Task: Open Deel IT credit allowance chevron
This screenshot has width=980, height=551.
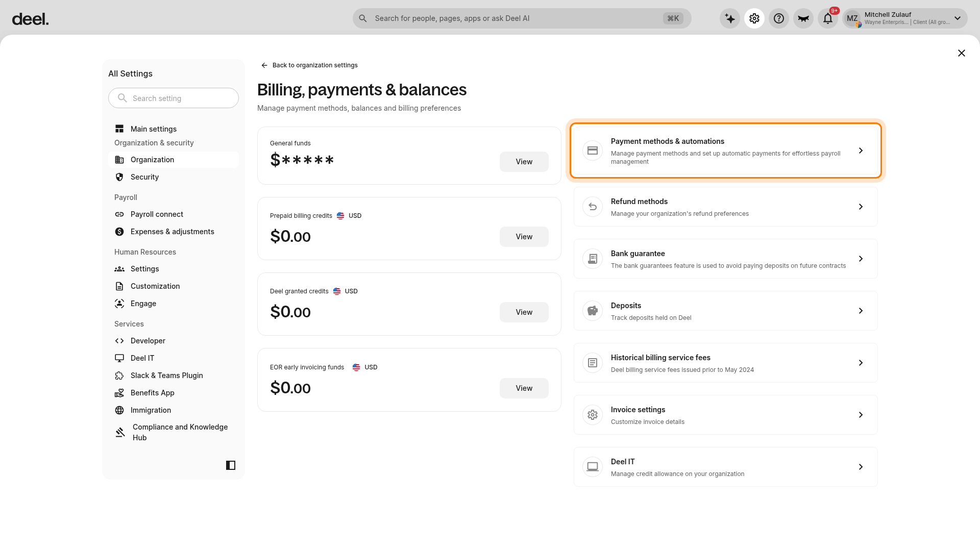Action: click(x=861, y=467)
